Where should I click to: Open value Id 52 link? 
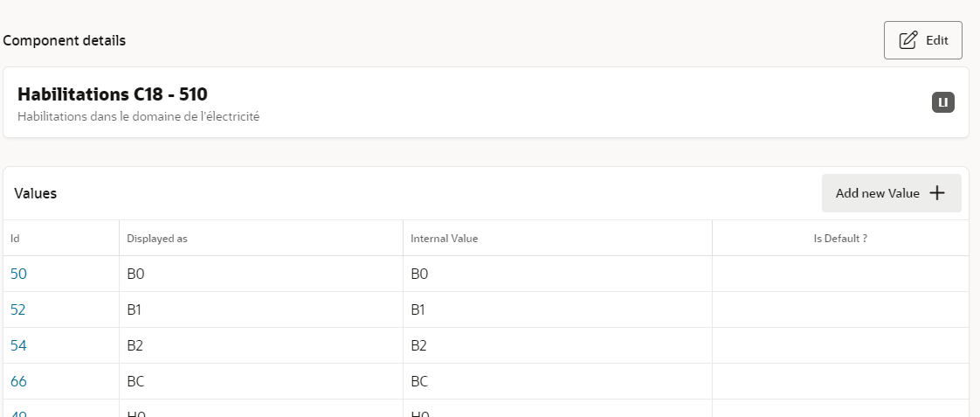(18, 309)
